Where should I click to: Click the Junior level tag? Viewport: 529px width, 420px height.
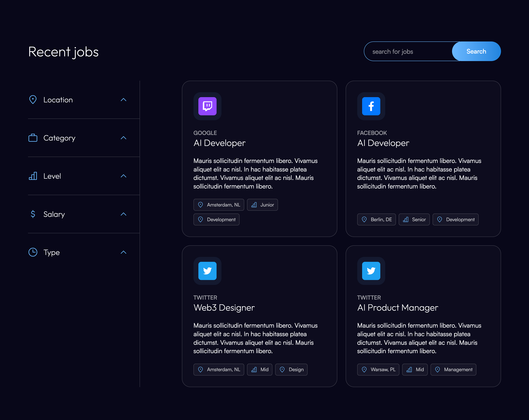[x=262, y=205]
